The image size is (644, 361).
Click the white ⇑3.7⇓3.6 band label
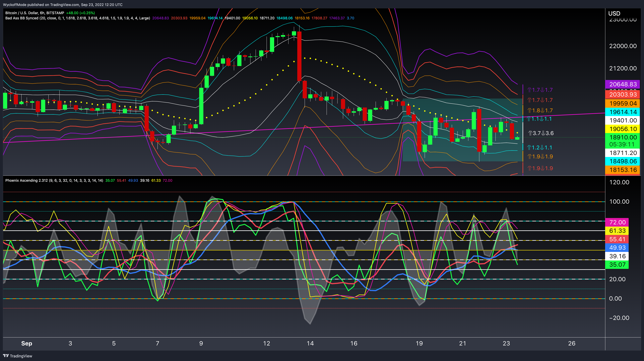click(x=541, y=133)
